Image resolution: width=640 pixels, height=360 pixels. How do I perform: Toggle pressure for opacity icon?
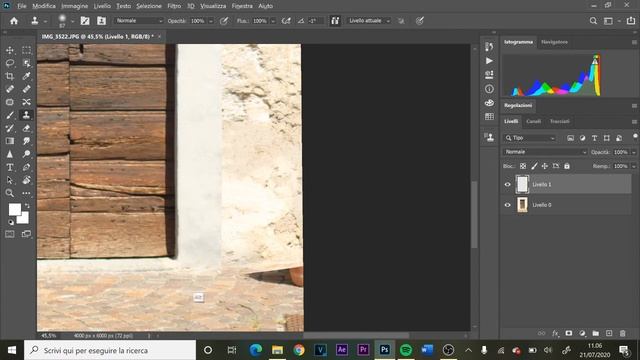[x=224, y=21]
